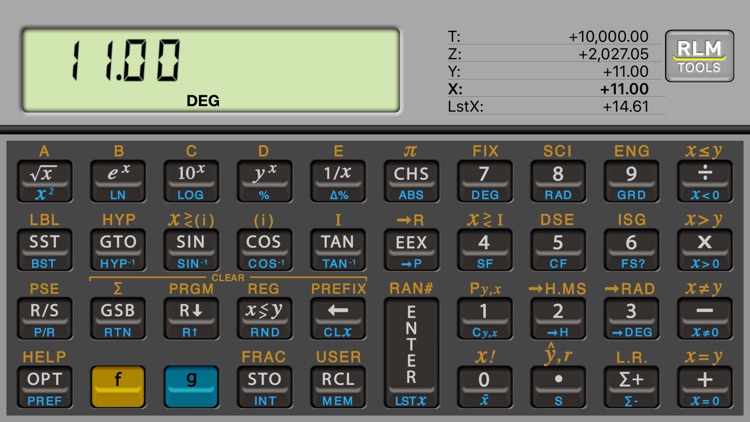Tap the GTO key

118,250
